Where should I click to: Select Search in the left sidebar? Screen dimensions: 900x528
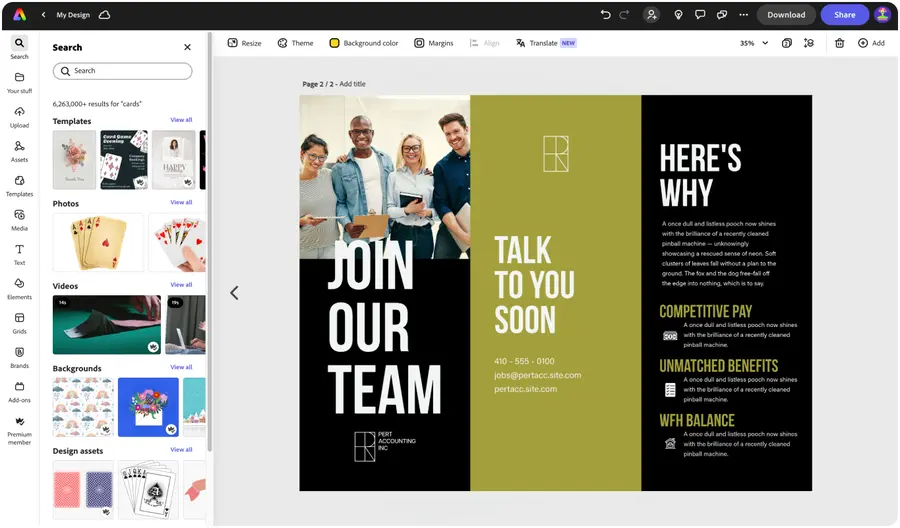pos(20,48)
